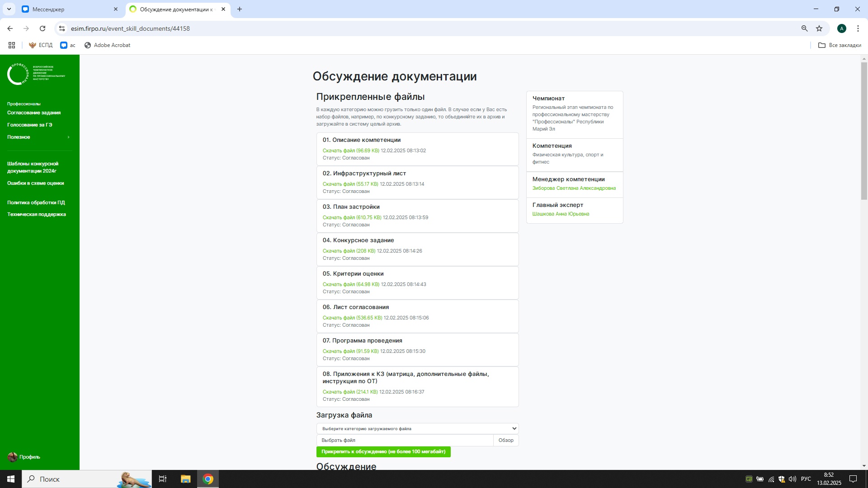
Task: Open chief expert Шашкова Анна Юрьевна link
Action: (x=561, y=214)
